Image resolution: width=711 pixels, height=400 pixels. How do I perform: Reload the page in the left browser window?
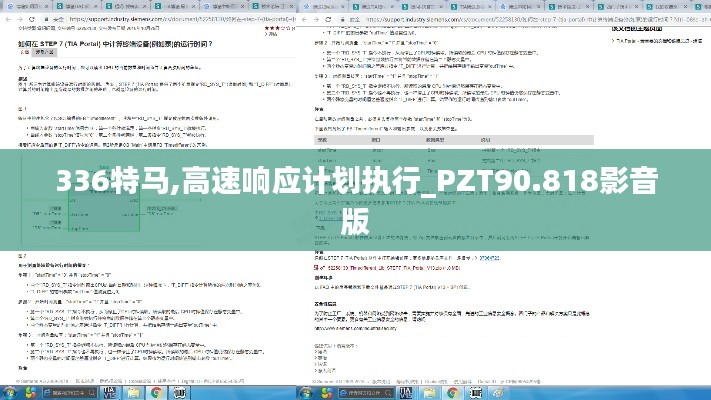point(32,20)
